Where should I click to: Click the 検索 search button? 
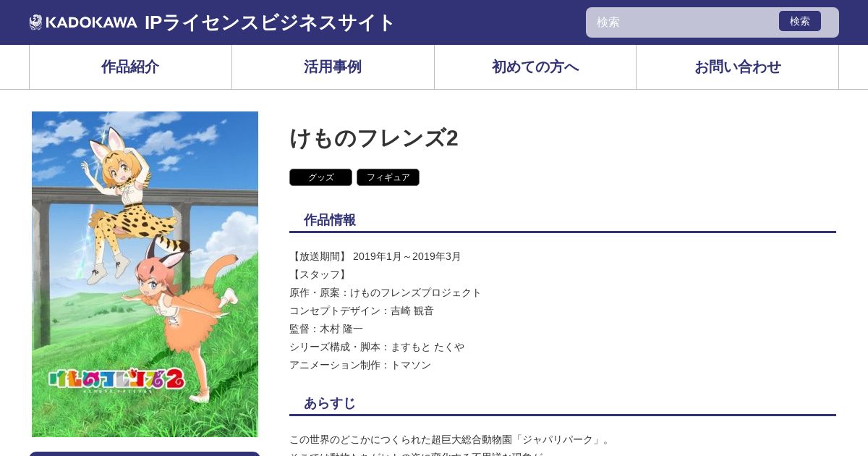click(799, 21)
